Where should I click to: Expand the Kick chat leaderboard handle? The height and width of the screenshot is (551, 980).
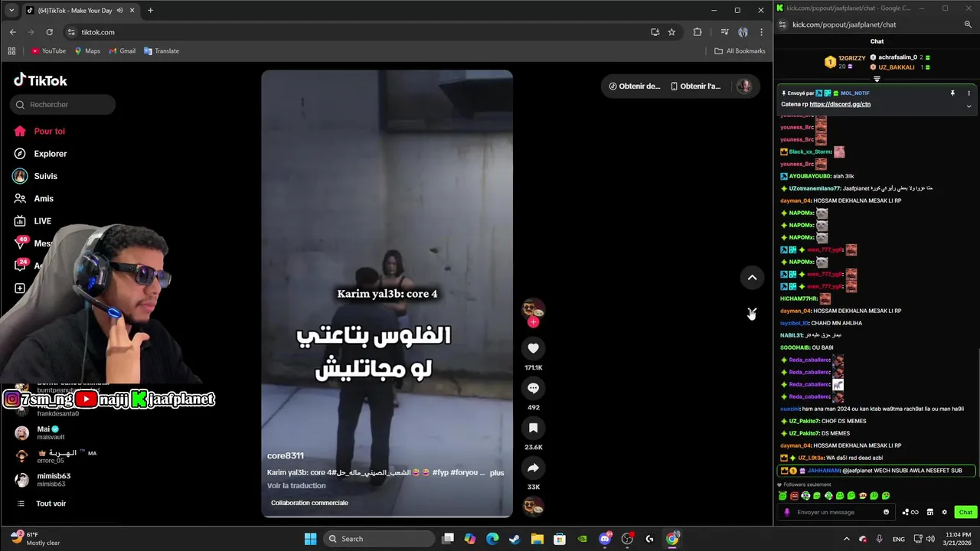click(x=877, y=78)
